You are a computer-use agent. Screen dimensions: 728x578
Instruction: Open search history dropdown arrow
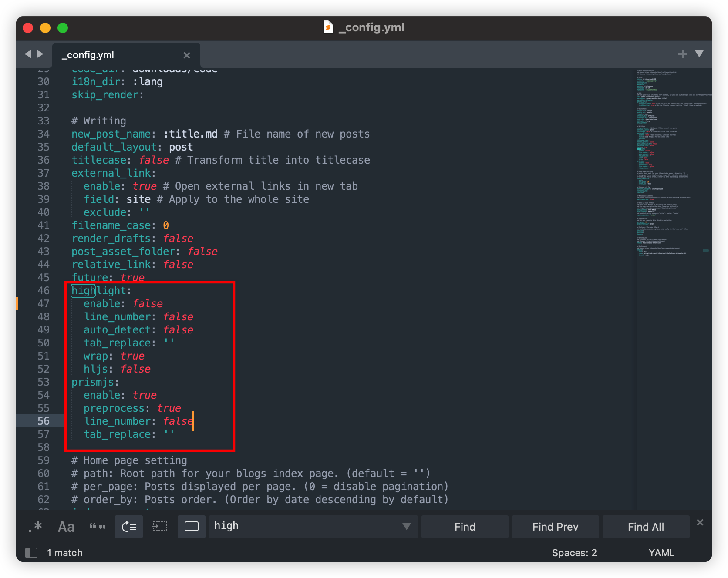[x=407, y=527]
